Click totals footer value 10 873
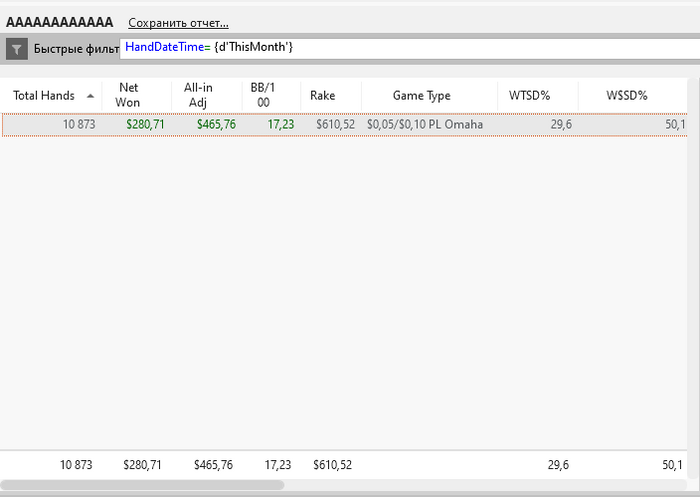 click(76, 465)
